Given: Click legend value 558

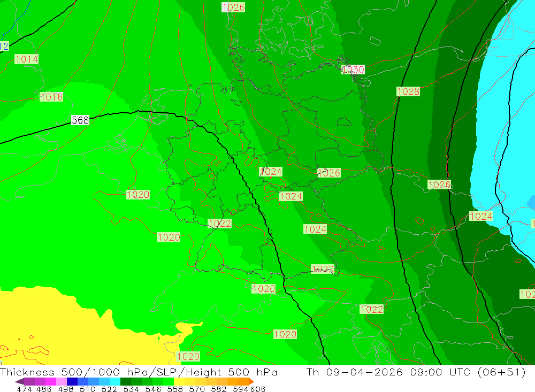Looking at the screenshot, I should [x=175, y=389].
